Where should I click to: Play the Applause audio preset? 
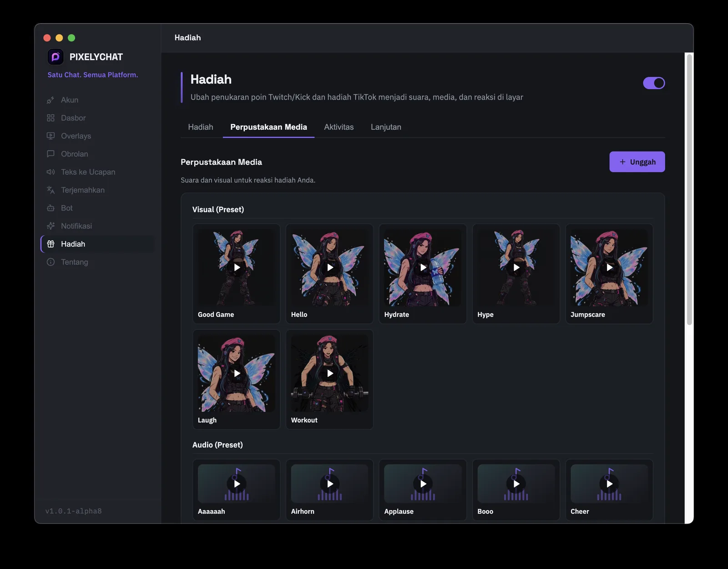click(423, 484)
